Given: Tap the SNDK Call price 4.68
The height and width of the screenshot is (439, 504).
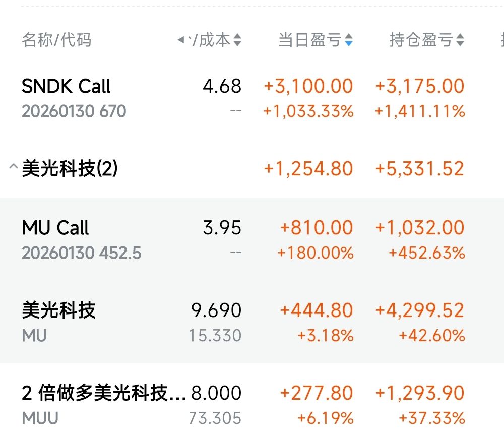Looking at the screenshot, I should point(222,87).
